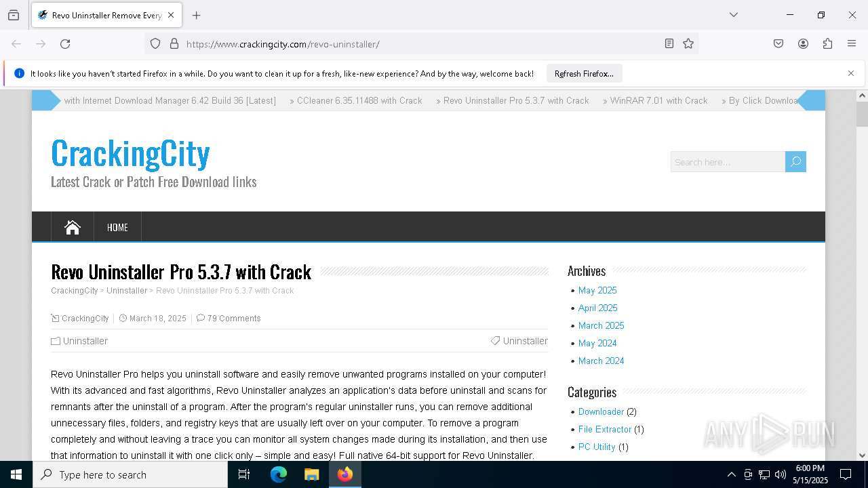Open March 2024 archive
This screenshot has width=868, height=488.
coord(601,361)
